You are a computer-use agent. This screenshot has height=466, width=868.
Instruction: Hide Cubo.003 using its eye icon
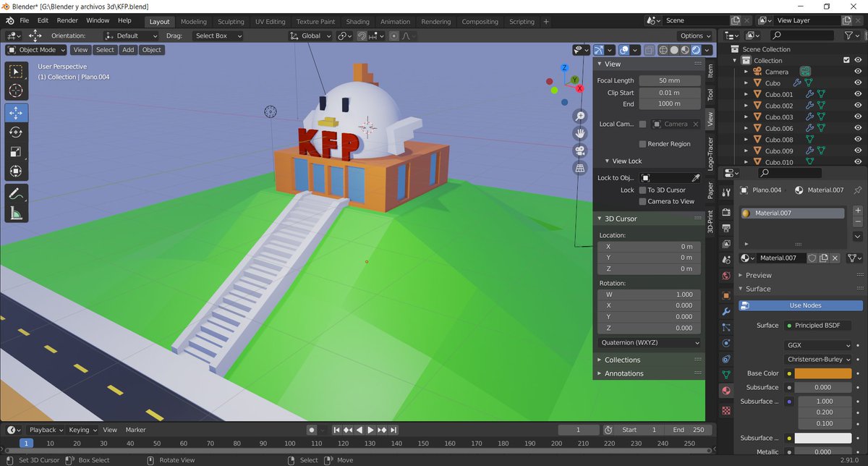pyautogui.click(x=858, y=116)
